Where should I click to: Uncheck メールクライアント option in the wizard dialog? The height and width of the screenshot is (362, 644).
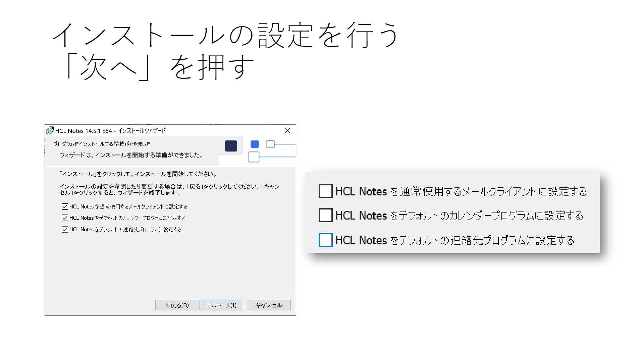(65, 206)
